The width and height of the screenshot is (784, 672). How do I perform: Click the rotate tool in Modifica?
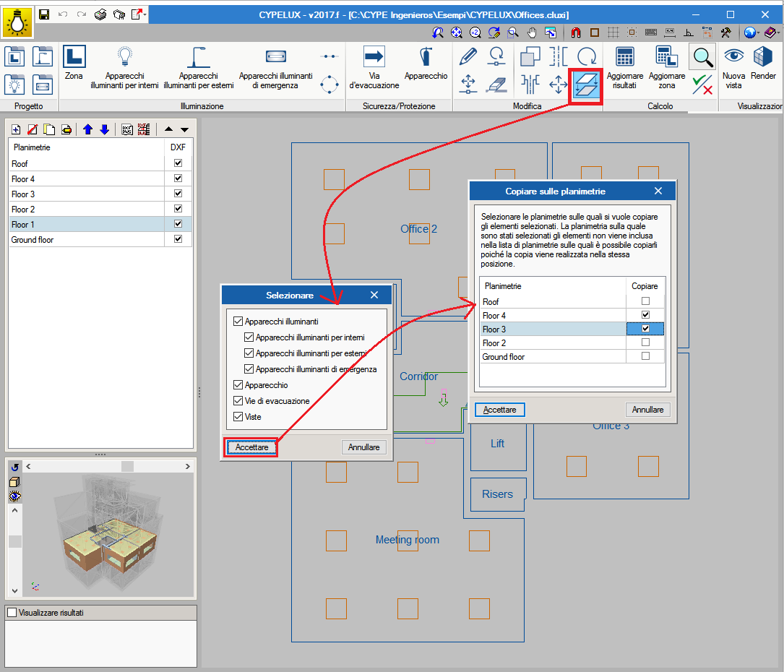click(587, 56)
